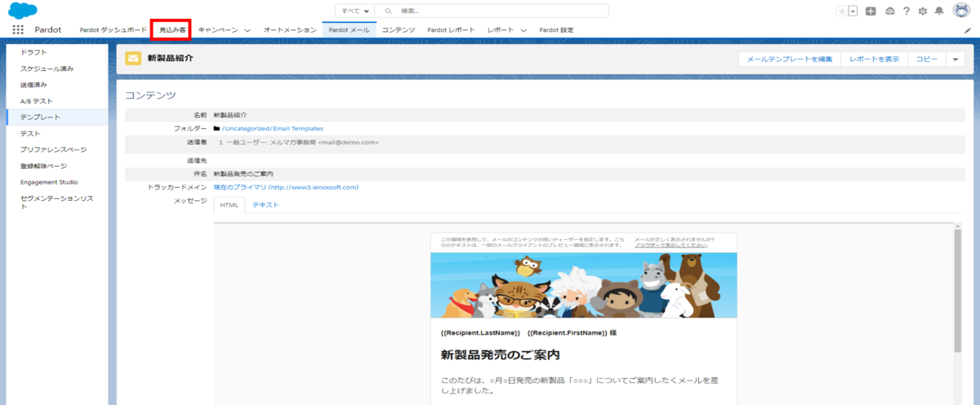
Task: Click the 新製品紹介 page title
Action: point(170,59)
